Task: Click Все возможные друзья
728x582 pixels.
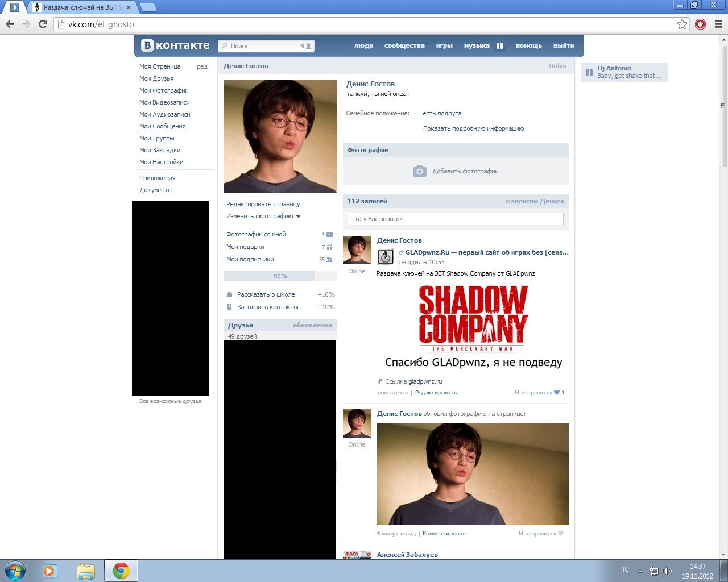Action: pos(170,401)
